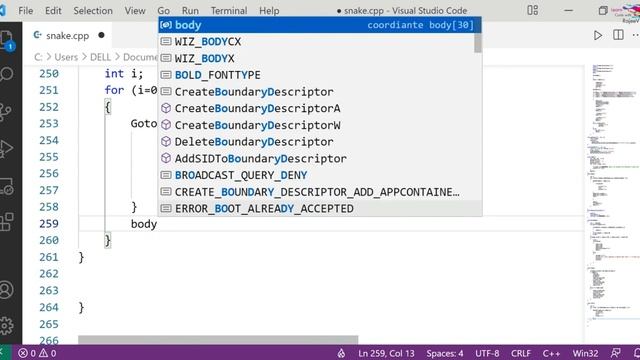The height and width of the screenshot is (360, 640).
Task: Split the editor to the right
Action: (618, 35)
